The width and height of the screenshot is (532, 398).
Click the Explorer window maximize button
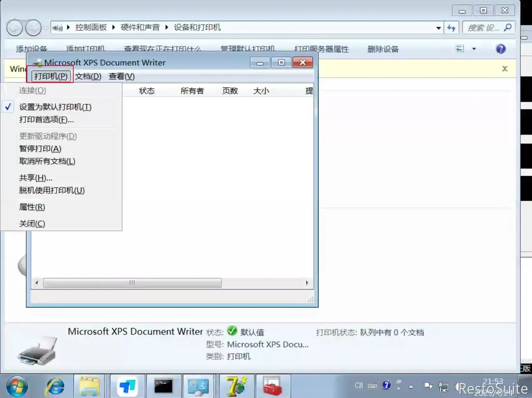[483, 10]
